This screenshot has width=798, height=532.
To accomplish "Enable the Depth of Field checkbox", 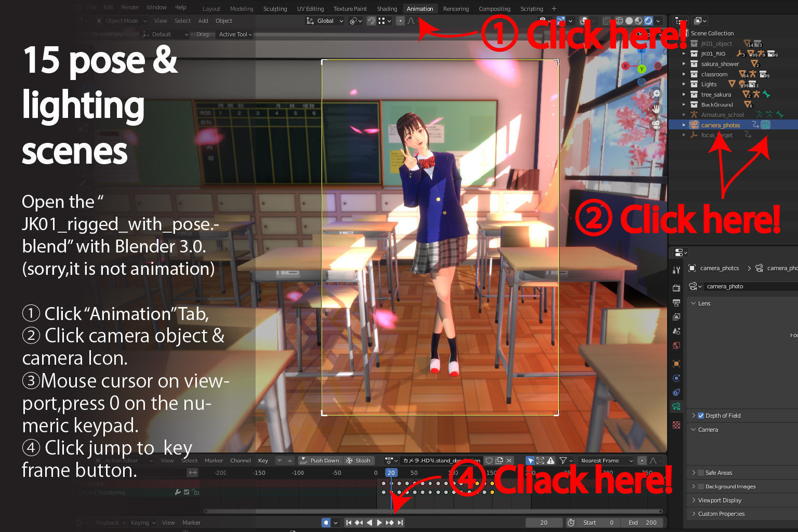I will tap(701, 416).
